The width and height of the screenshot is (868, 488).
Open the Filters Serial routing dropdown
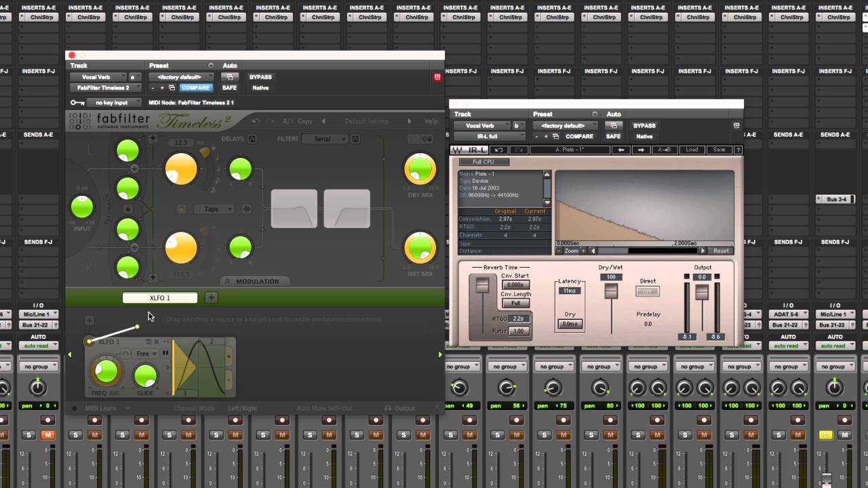tap(325, 139)
